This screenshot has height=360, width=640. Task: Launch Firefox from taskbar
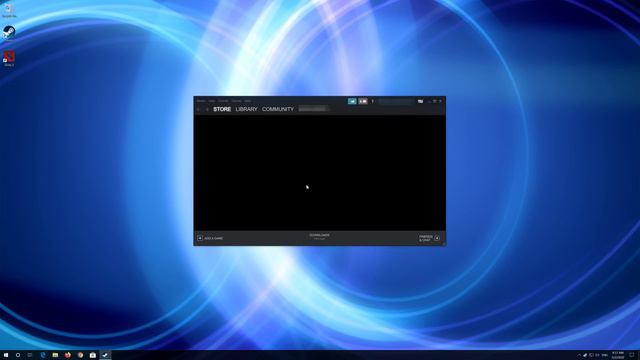coord(68,355)
